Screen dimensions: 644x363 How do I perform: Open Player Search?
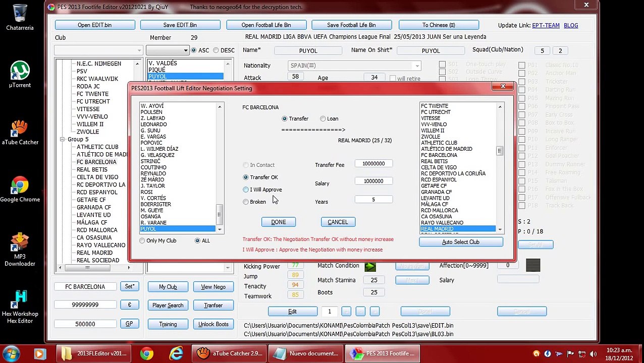pos(168,306)
